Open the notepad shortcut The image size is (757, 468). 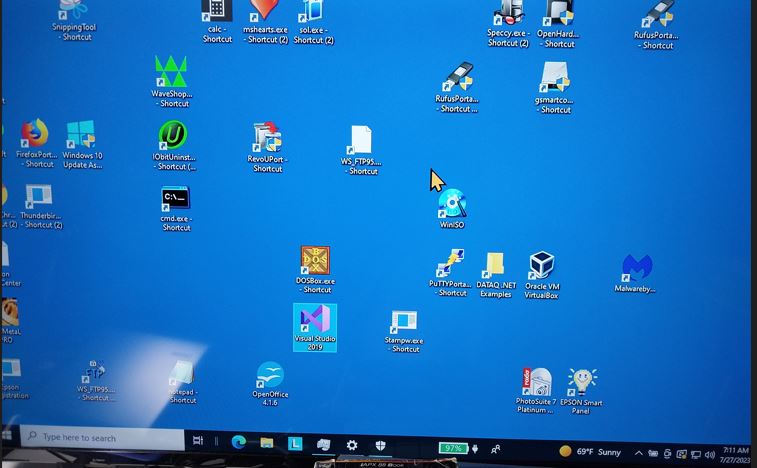pos(182,382)
